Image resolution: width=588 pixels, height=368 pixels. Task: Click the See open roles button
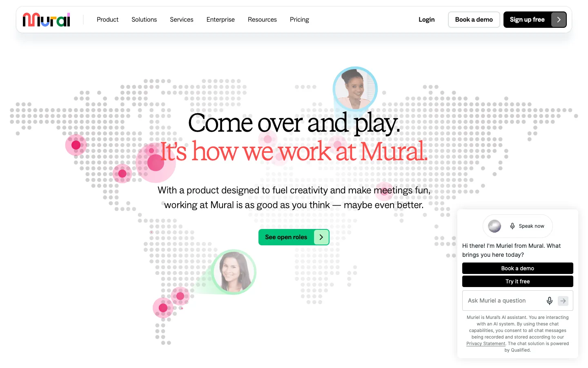[x=294, y=237]
